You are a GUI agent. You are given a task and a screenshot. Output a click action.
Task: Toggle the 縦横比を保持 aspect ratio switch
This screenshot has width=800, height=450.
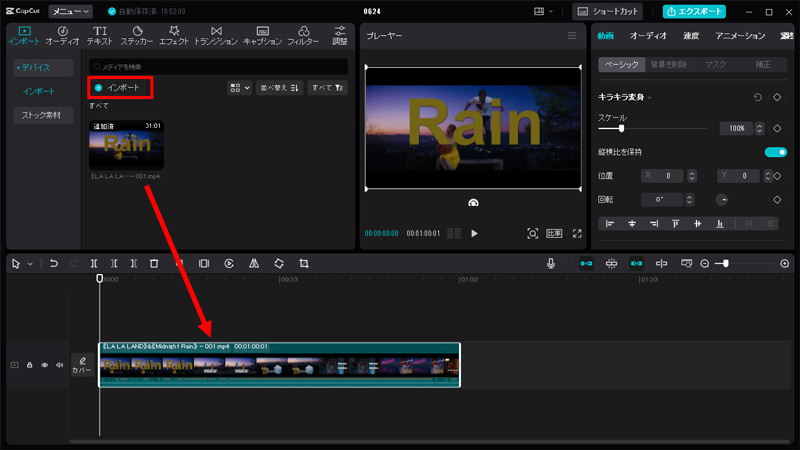(x=775, y=152)
